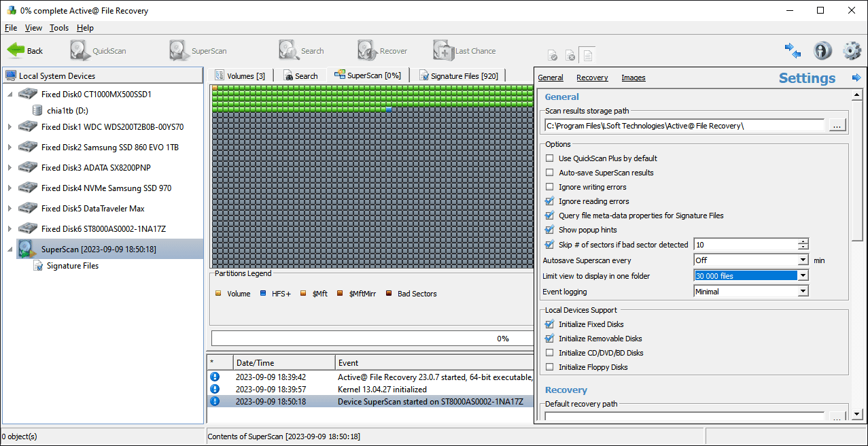
Task: Open the View menu
Action: tap(33, 28)
